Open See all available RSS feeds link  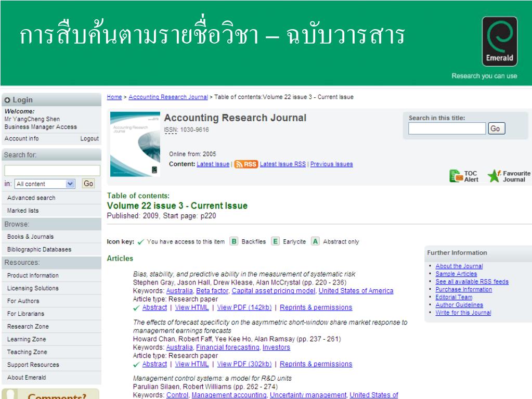point(472,281)
